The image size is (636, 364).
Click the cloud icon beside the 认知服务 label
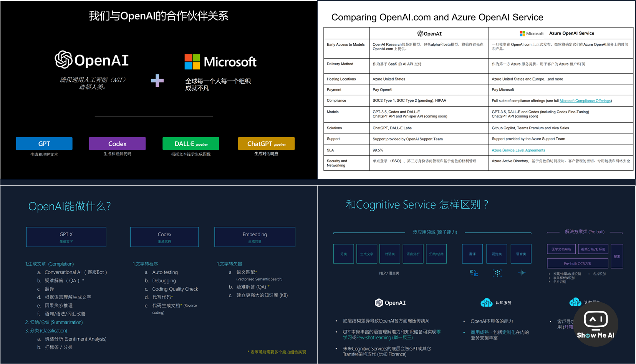[x=487, y=303]
